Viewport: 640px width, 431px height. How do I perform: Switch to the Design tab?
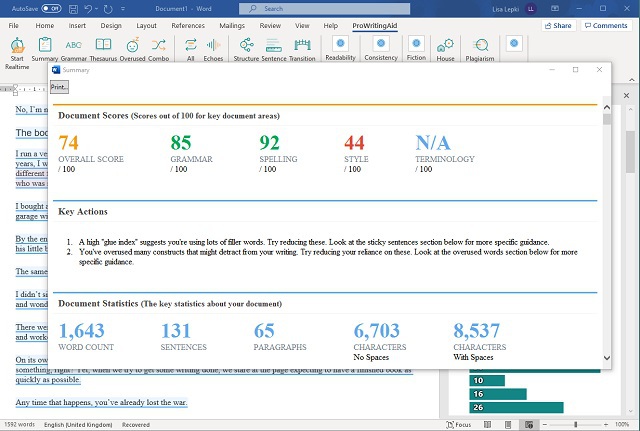(x=111, y=25)
